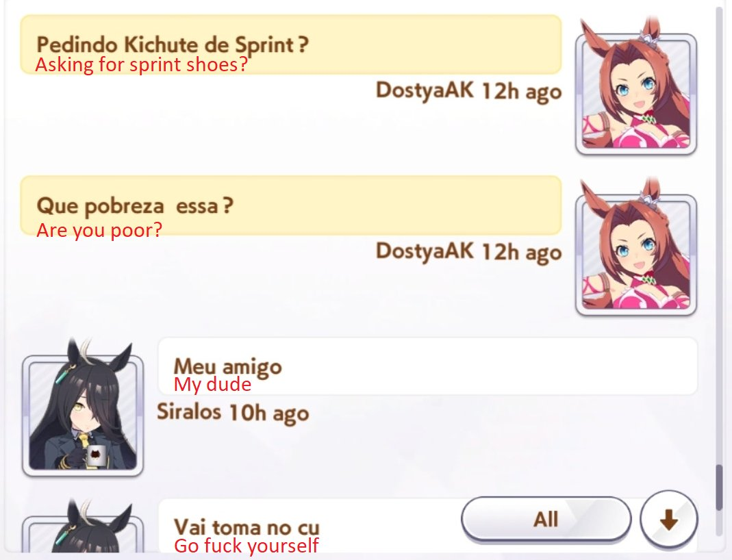Click red 'Asking for sprint shoes?' translation text

(x=141, y=65)
